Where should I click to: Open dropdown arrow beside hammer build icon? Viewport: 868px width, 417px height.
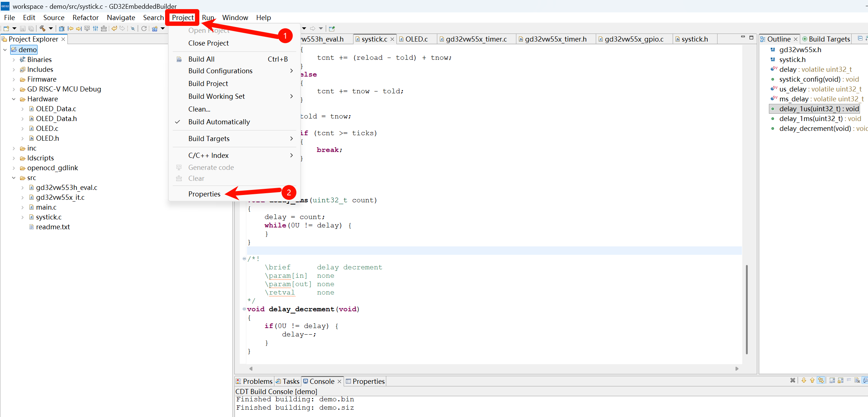coord(51,28)
